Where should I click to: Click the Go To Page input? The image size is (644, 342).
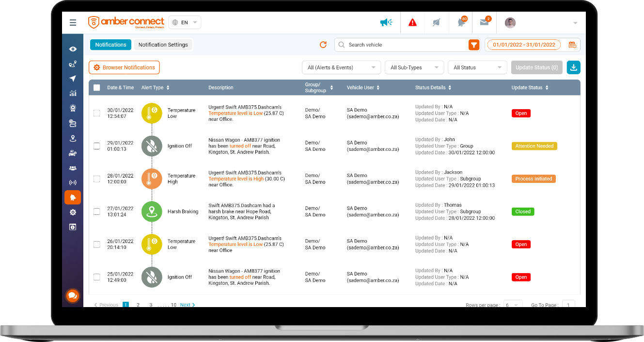tap(568, 305)
